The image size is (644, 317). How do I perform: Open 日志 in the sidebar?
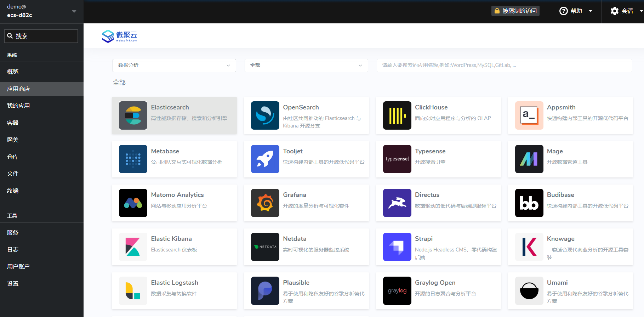pyautogui.click(x=42, y=250)
